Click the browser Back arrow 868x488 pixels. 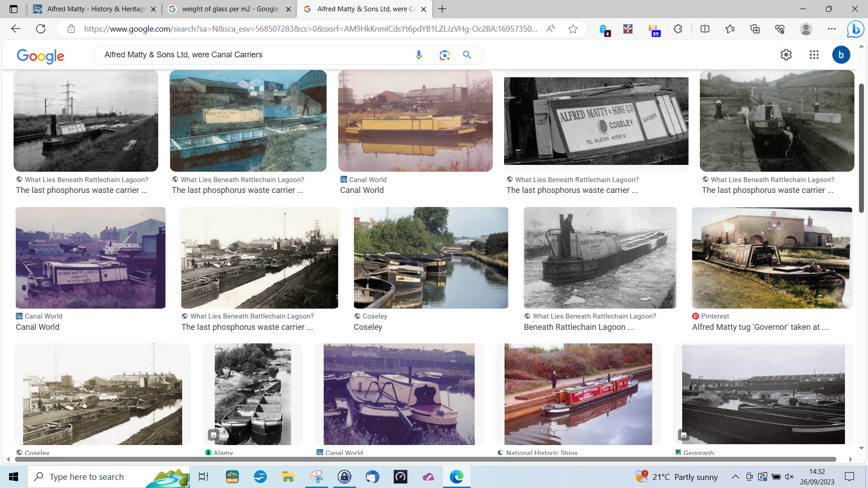[x=16, y=29]
